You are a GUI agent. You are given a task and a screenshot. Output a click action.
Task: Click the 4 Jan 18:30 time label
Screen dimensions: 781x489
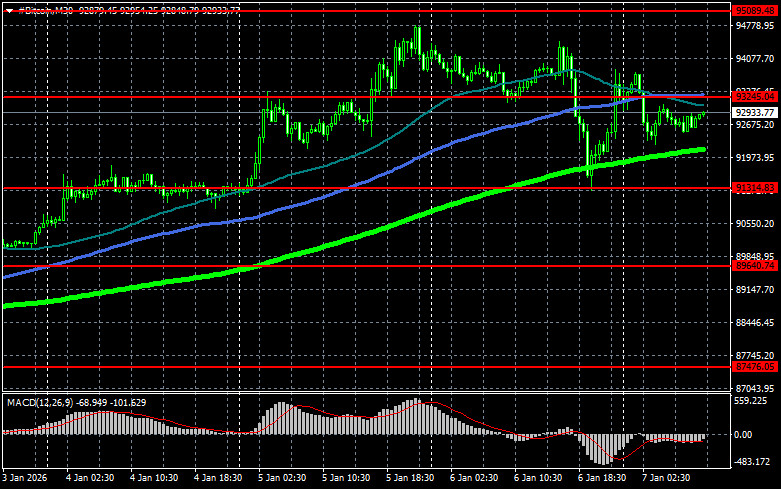click(x=218, y=478)
